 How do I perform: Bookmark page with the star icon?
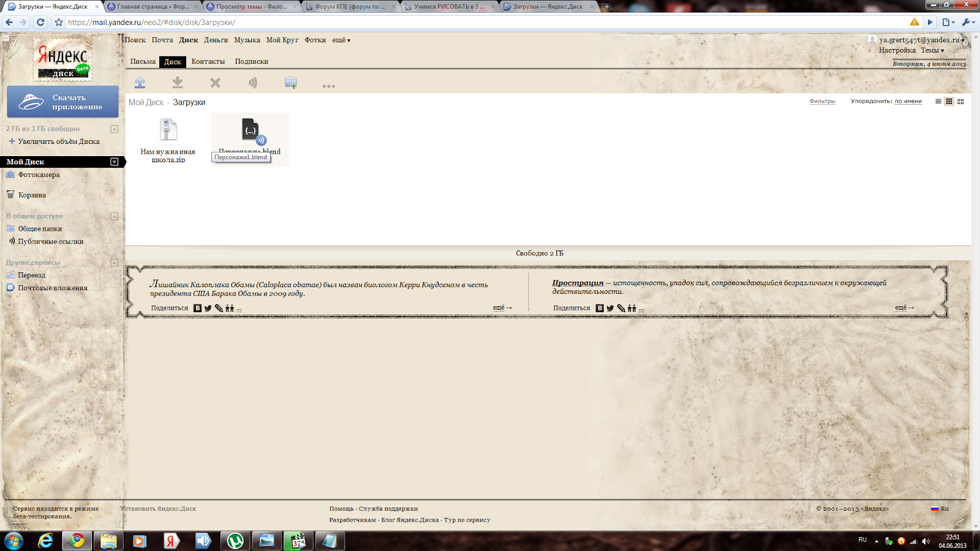click(59, 22)
